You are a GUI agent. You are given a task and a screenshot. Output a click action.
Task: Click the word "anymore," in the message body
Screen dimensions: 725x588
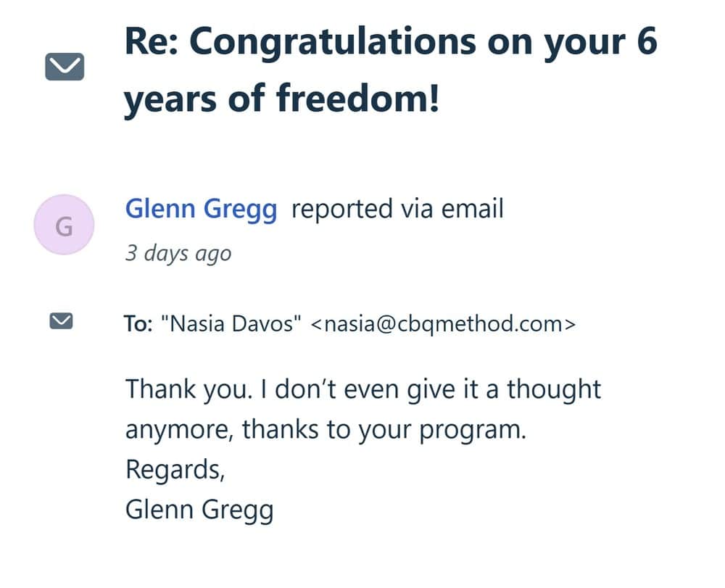179,429
